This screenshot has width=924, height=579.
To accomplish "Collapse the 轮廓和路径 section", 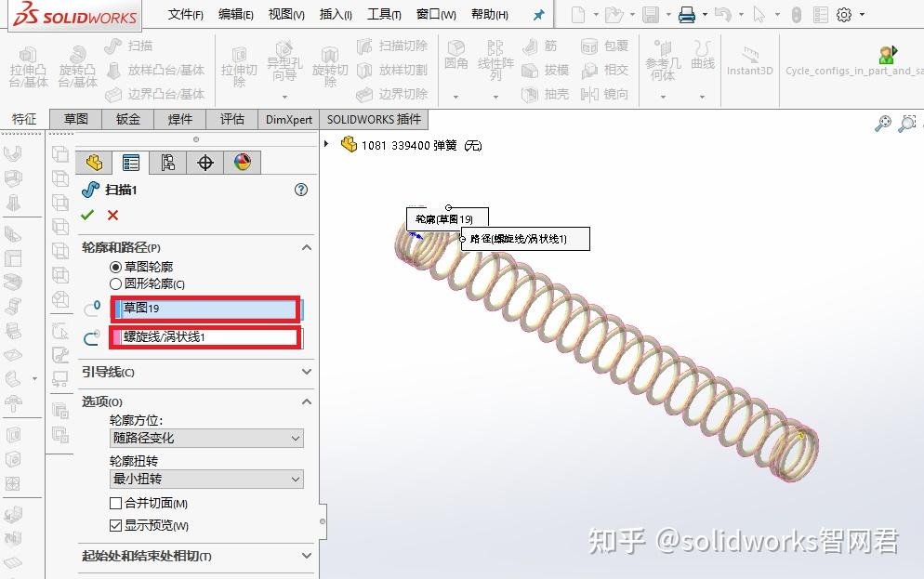I will point(306,247).
